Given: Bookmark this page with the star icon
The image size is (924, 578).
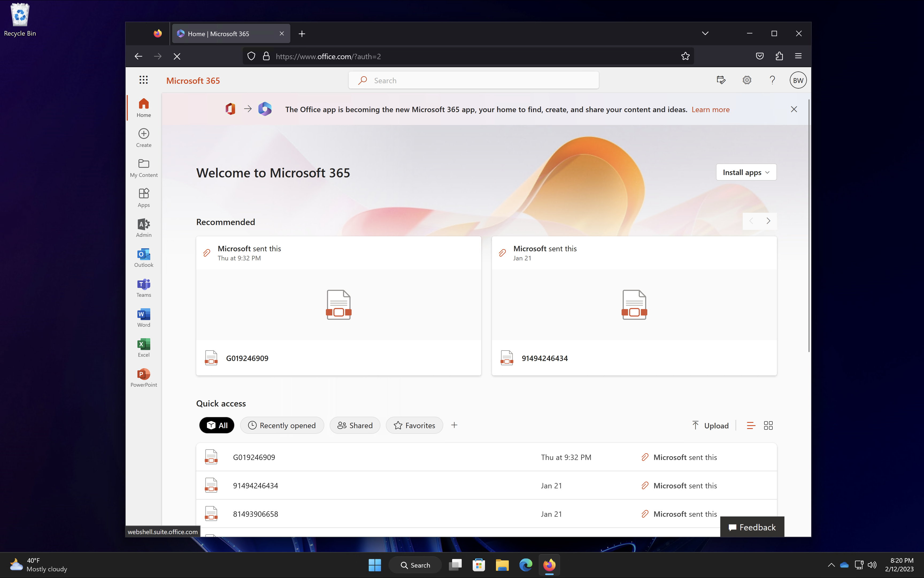Looking at the screenshot, I should click(685, 56).
